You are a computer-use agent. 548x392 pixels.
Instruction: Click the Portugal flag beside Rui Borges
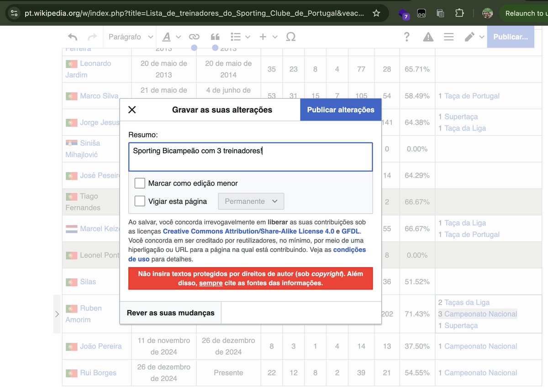click(71, 373)
